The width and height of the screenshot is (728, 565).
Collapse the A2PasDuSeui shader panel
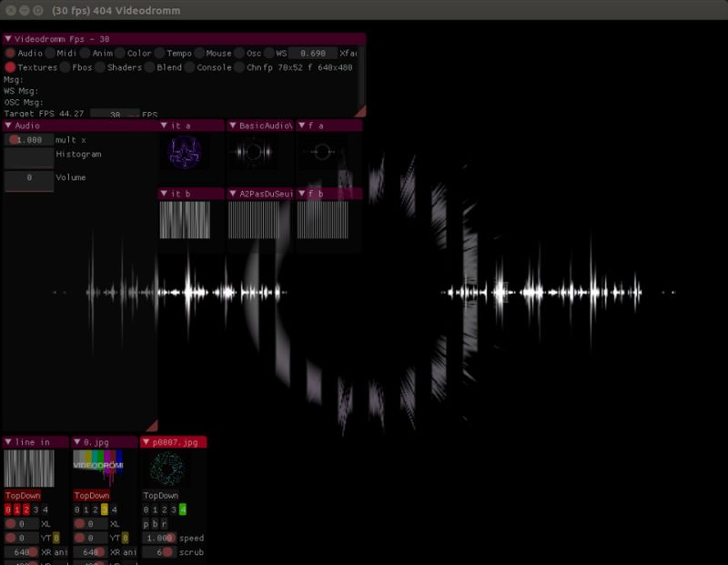pos(233,193)
